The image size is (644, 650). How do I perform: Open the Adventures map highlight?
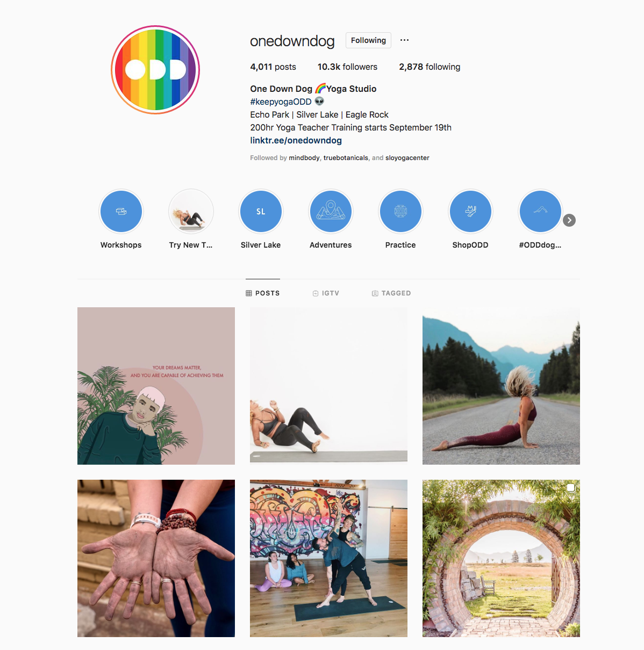331,211
